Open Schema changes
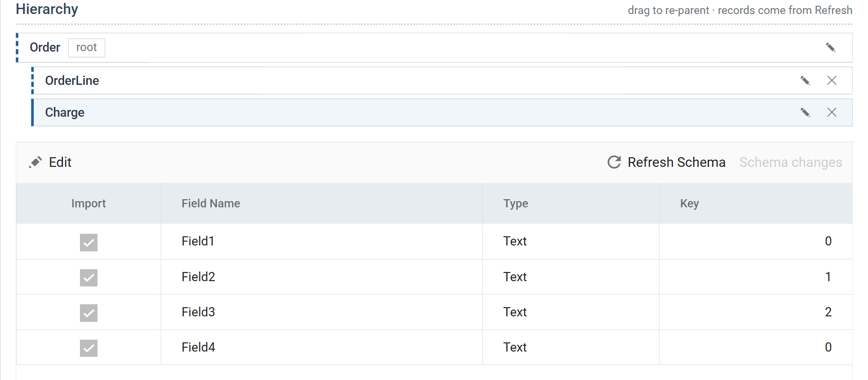Image resolution: width=868 pixels, height=380 pixels. [791, 163]
